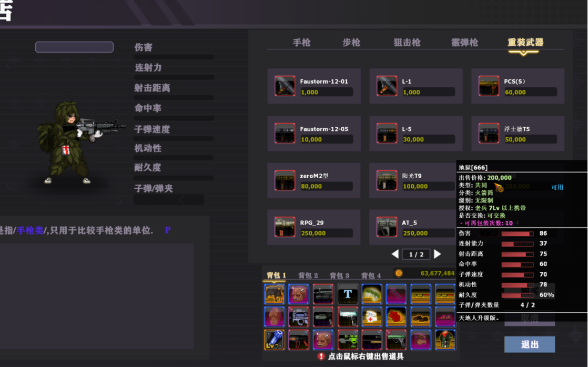
Task: Open the 狙击枪 weapon tab
Action: pyautogui.click(x=407, y=43)
